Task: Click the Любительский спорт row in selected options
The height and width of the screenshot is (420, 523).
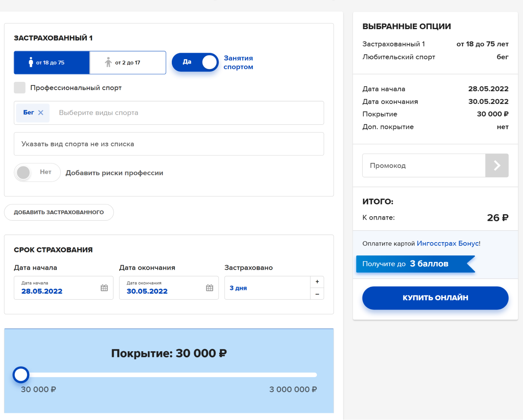Action: 435,57
